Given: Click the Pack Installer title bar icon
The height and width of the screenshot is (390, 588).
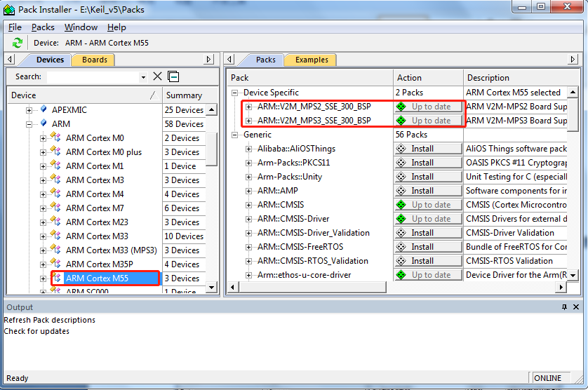Looking at the screenshot, I should coord(9,10).
